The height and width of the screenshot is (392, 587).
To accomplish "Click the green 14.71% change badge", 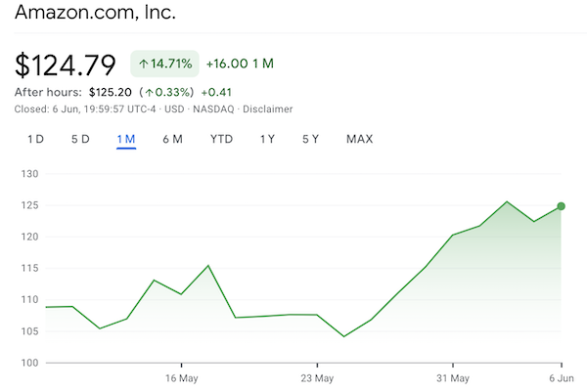I will 164,64.
